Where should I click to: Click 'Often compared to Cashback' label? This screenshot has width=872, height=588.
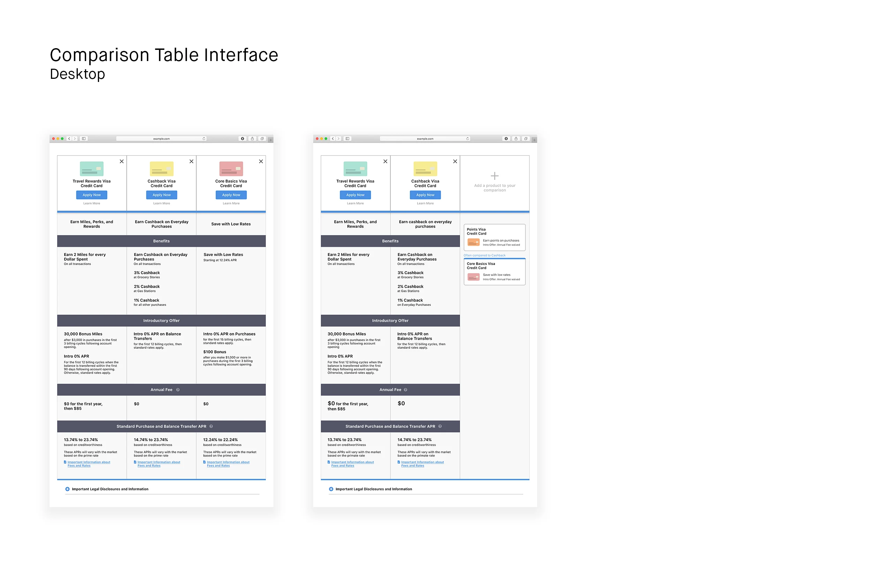484,255
